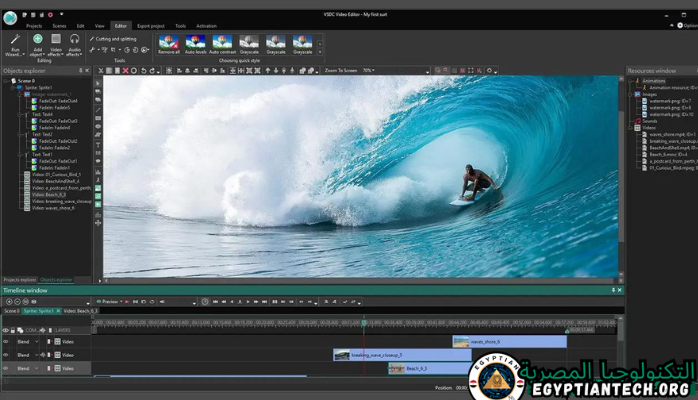This screenshot has height=400, width=698.
Task: Pin the Objects explorer panel
Action: coord(81,71)
